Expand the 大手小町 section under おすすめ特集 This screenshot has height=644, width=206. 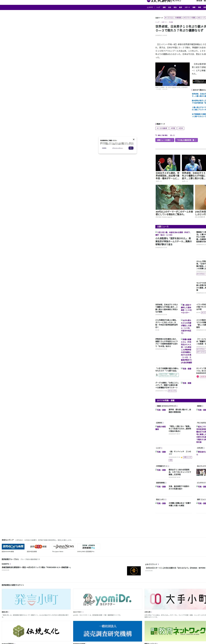(x=201, y=448)
